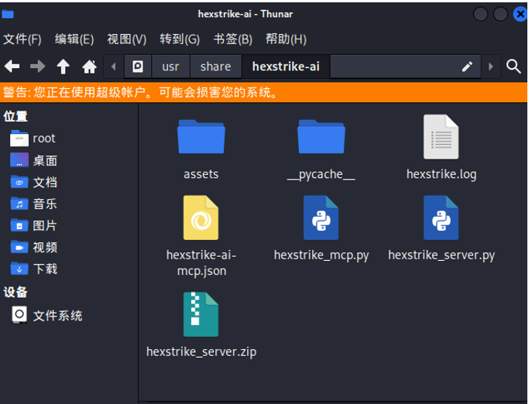The height and width of the screenshot is (404, 532).
Task: Open the home folder icon
Action: (90, 67)
